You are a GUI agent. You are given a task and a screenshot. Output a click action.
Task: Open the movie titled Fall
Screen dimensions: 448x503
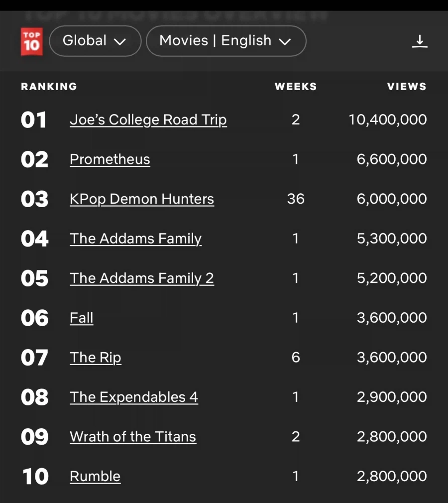pos(81,318)
